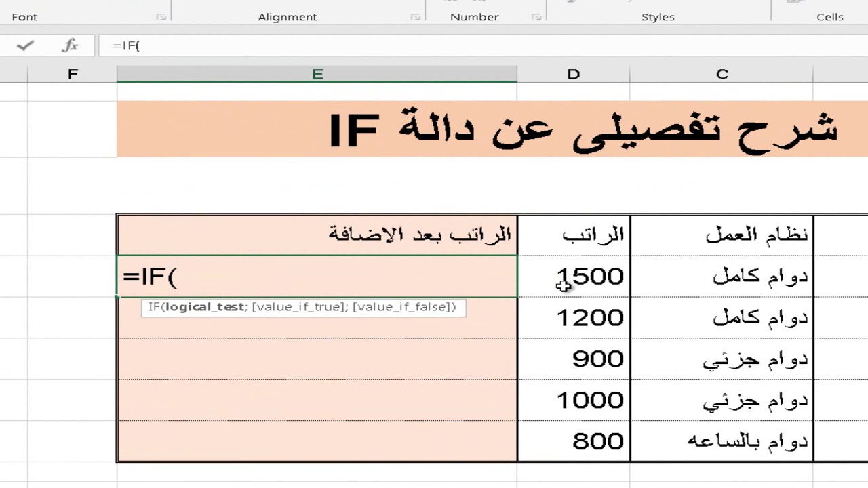Select the دوام كامل cell beside 1500
The height and width of the screenshot is (488, 868).
(x=722, y=277)
